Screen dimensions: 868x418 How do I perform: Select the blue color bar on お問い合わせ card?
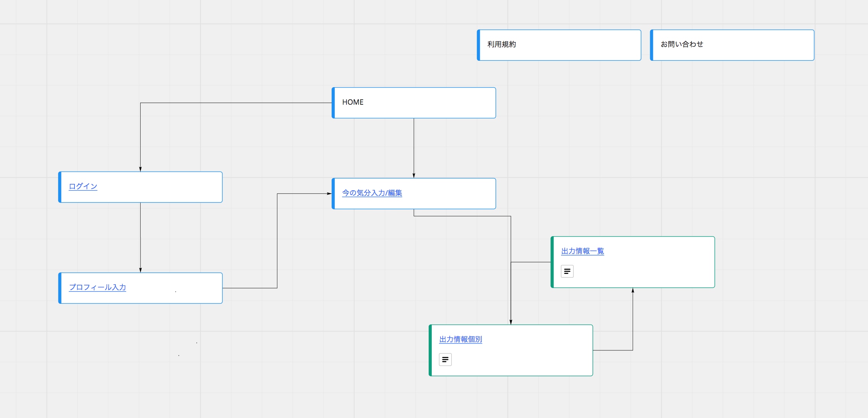pos(651,45)
